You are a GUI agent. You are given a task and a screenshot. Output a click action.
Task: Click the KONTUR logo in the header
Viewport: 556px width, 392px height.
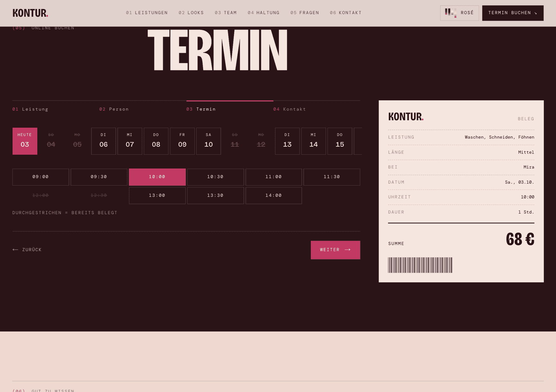(x=30, y=13)
